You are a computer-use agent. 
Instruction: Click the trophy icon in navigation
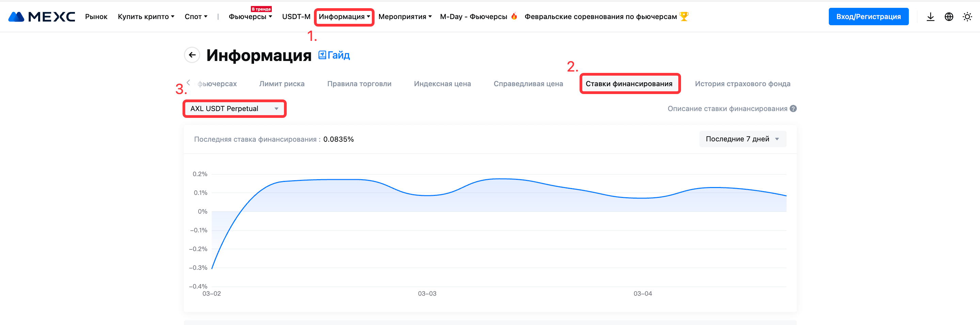coord(684,16)
